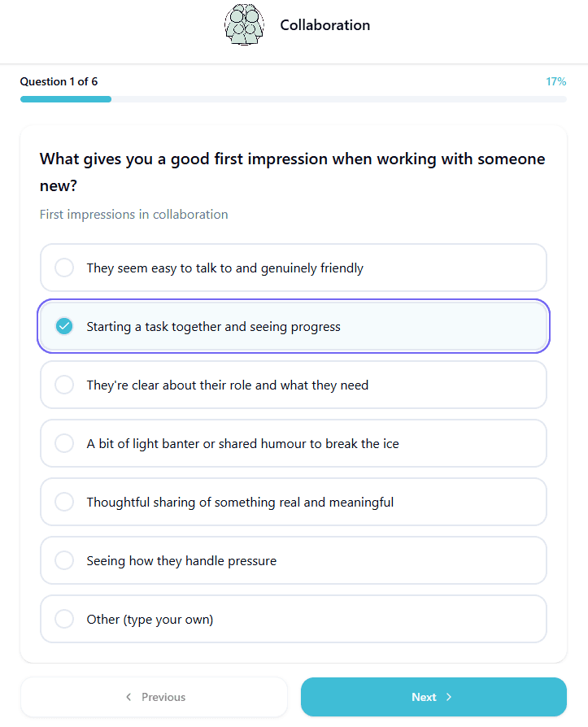Click the 17% progress percentage
The image size is (588, 727).
[556, 81]
